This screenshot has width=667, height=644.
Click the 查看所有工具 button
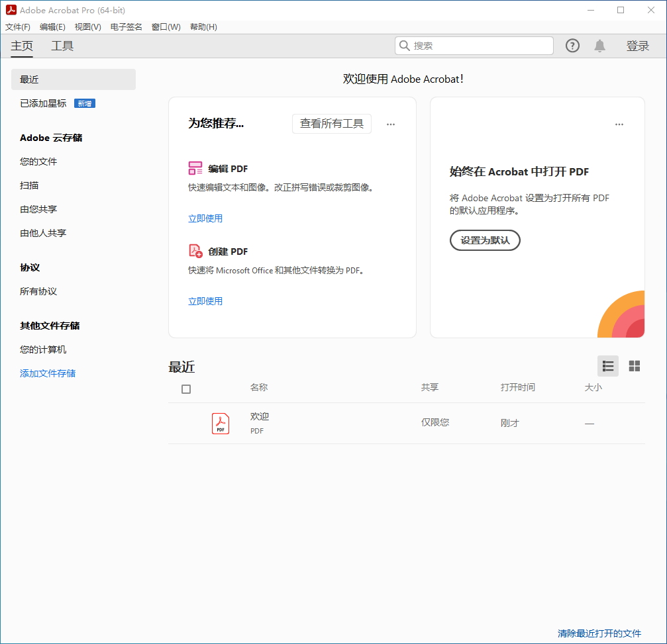pos(331,124)
